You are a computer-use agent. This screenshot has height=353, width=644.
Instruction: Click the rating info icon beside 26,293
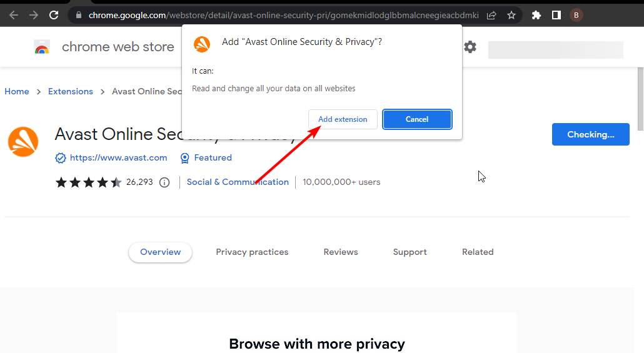click(x=164, y=182)
